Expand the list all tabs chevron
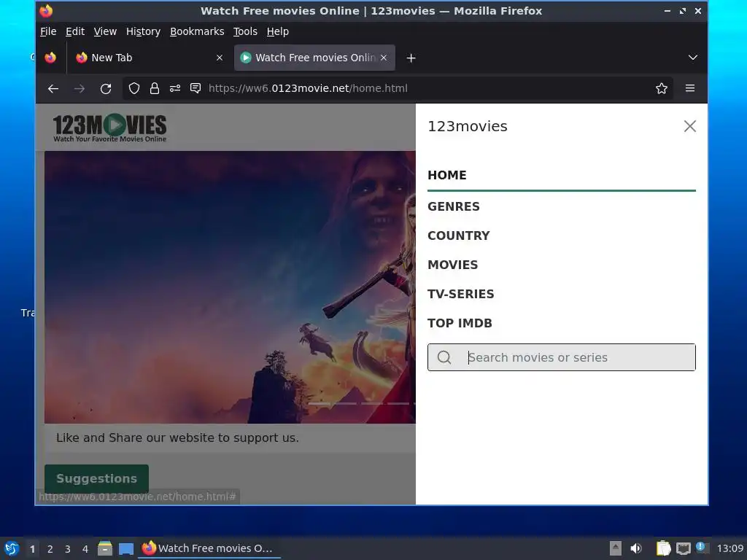This screenshot has width=747, height=560. click(x=693, y=58)
